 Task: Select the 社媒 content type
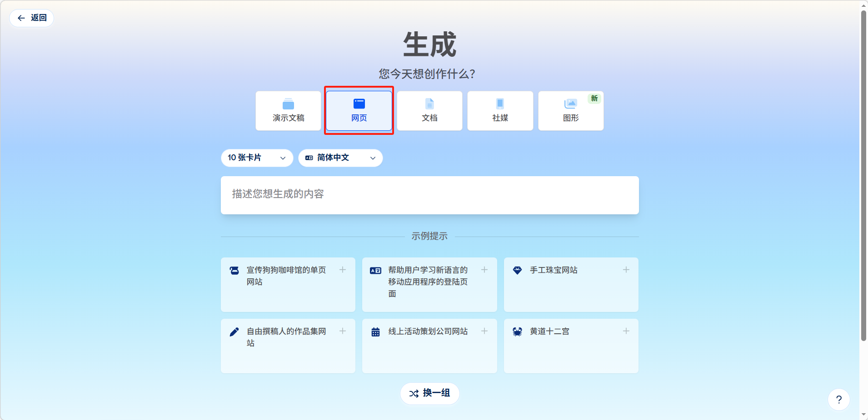point(500,111)
